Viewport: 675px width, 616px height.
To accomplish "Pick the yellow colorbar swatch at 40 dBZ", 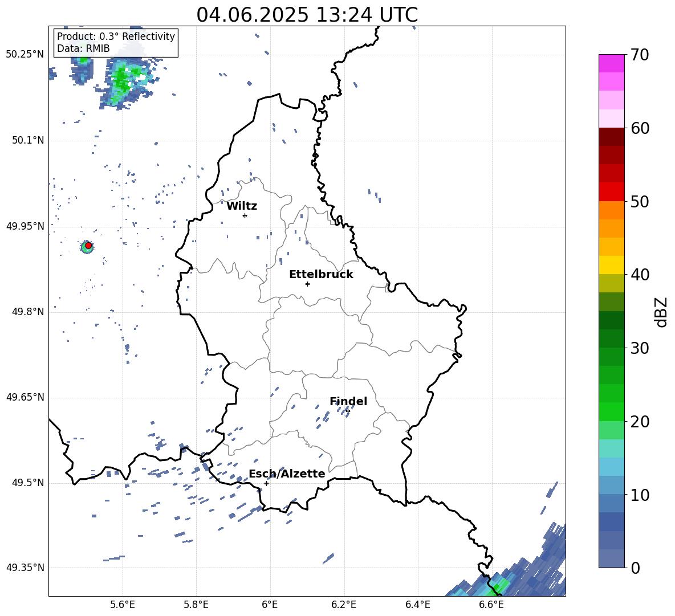I will coord(611,266).
